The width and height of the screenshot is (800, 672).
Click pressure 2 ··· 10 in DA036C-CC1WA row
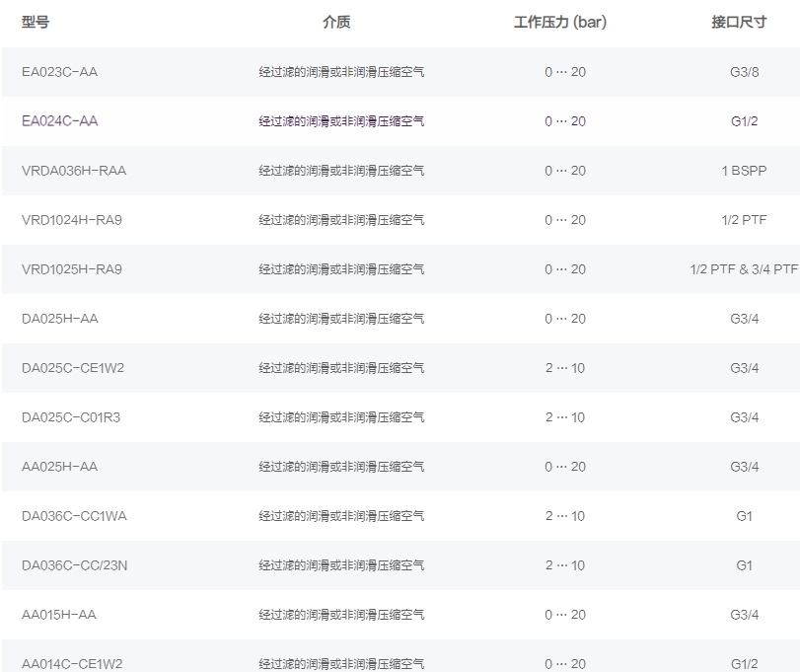[x=565, y=516]
